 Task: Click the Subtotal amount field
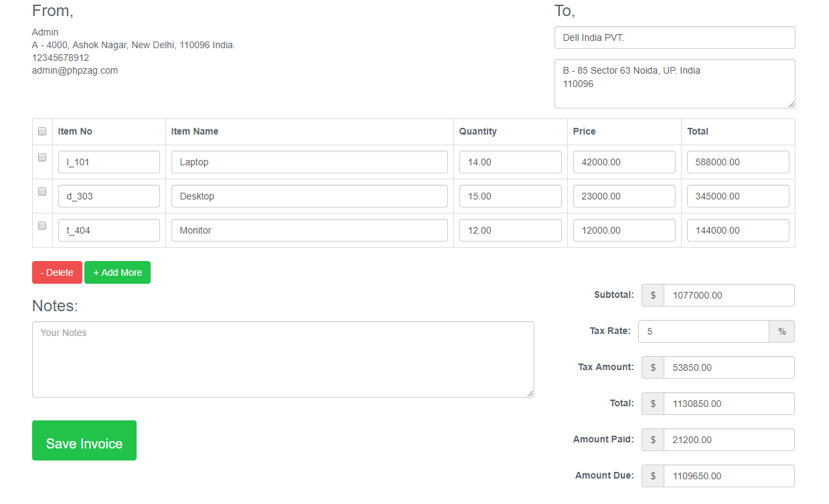pos(729,295)
